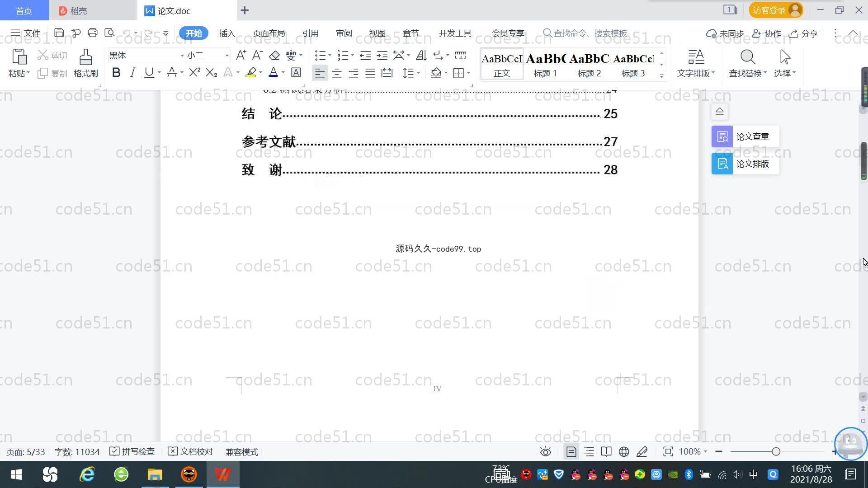Screen dimensions: 868x488
Task: Show paragraph marks icon
Action: [438, 55]
